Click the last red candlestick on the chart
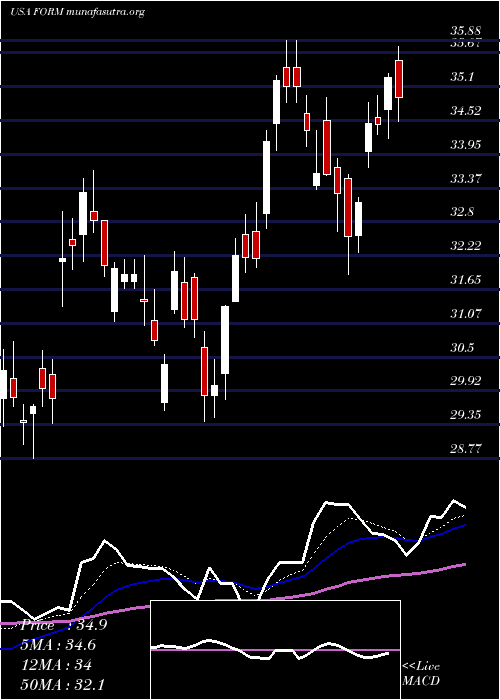The height and width of the screenshot is (700, 500). tap(399, 79)
